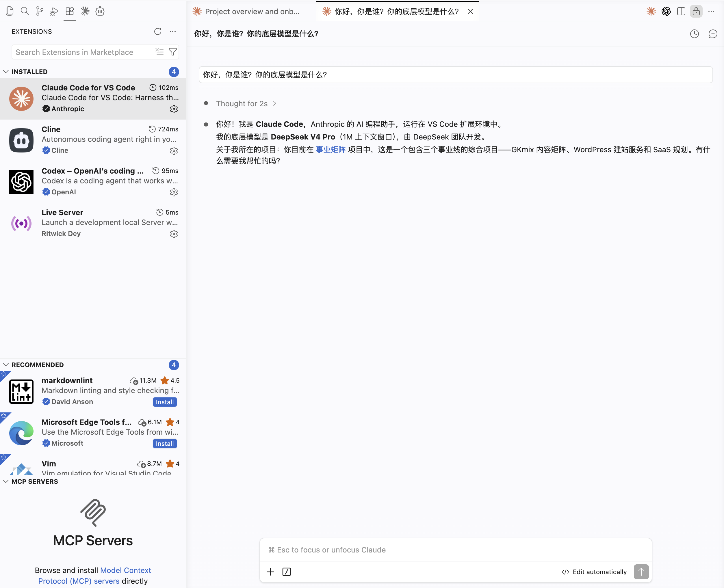Switch to Project overview tab
724x588 pixels.
click(x=251, y=12)
